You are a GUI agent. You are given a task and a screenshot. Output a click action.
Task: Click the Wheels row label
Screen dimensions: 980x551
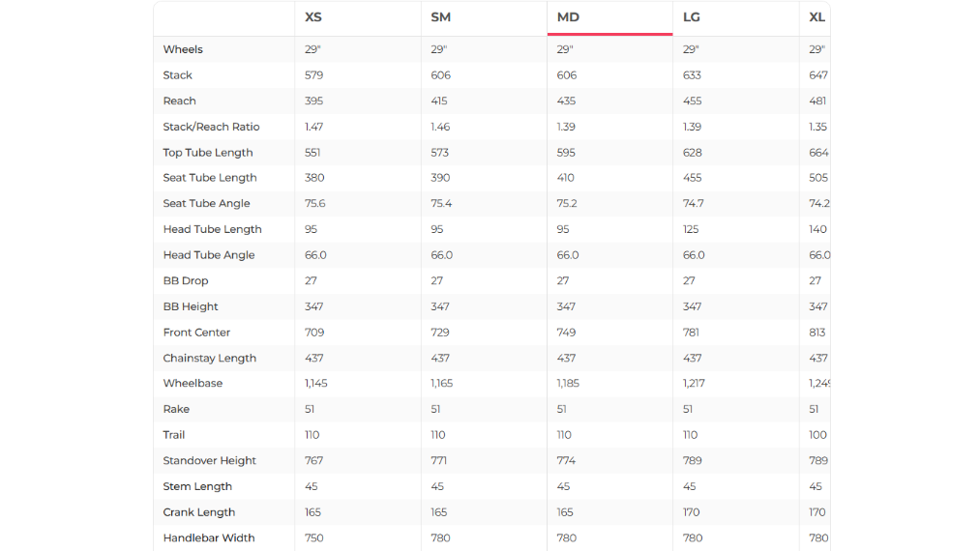coord(183,49)
